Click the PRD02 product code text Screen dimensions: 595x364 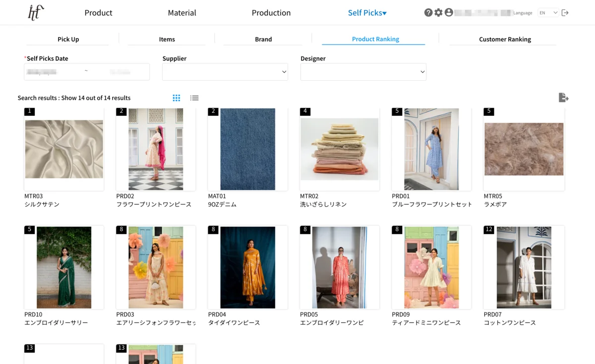click(x=125, y=196)
